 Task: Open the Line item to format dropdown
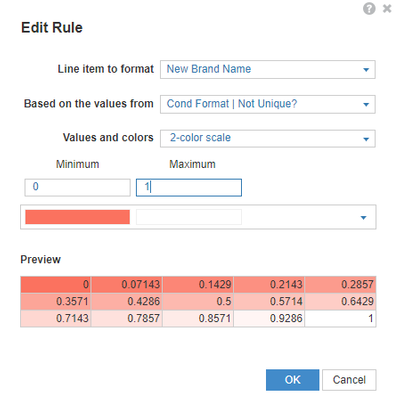pyautogui.click(x=268, y=69)
